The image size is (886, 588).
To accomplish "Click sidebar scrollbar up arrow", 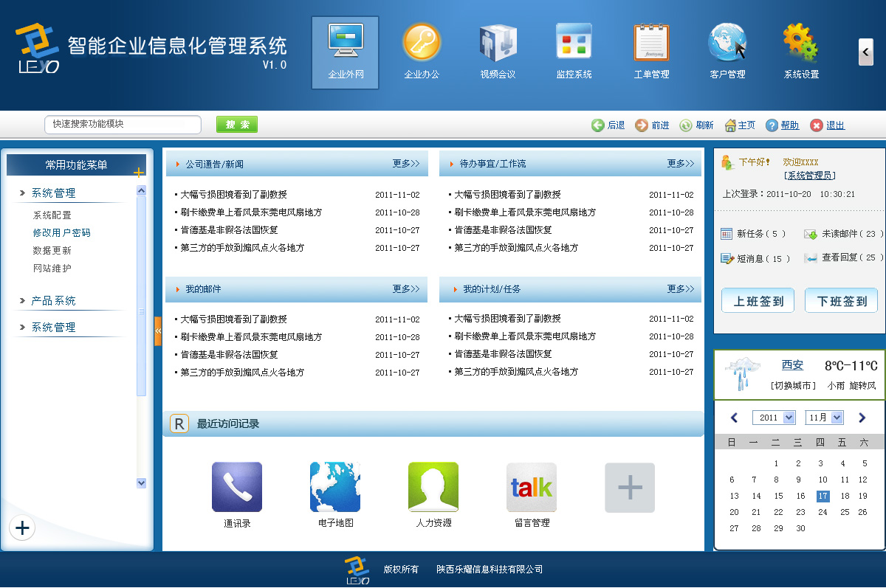I will pyautogui.click(x=142, y=190).
